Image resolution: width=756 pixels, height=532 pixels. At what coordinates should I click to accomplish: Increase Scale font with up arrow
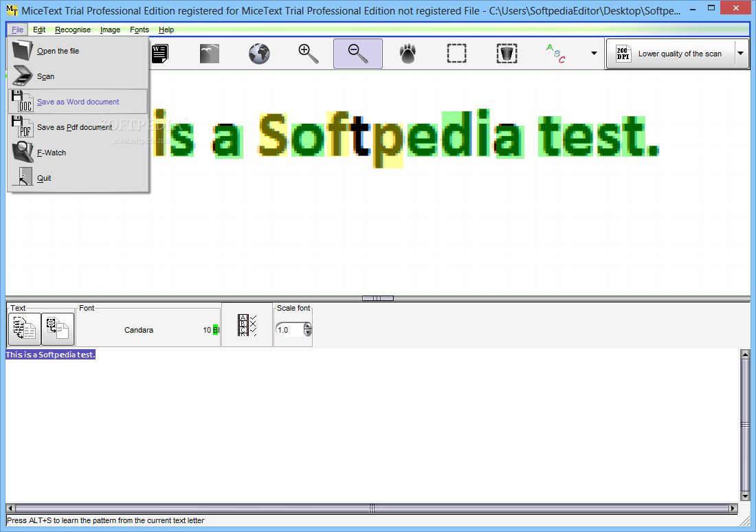308,326
